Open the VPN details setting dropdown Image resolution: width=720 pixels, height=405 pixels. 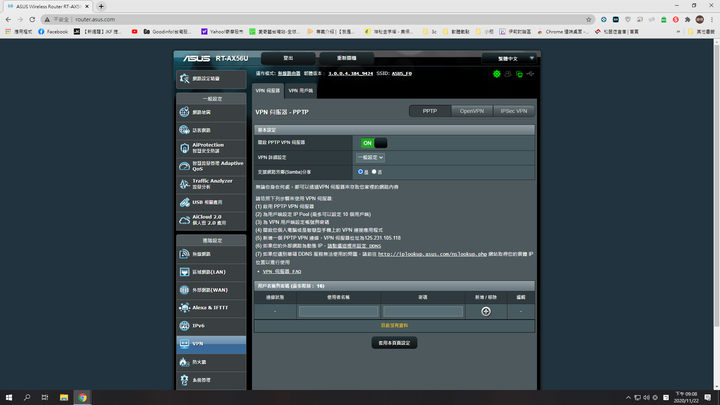[x=370, y=158]
